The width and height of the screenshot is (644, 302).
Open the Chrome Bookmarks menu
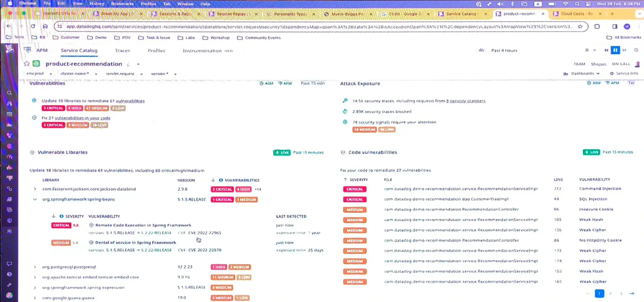click(x=122, y=4)
